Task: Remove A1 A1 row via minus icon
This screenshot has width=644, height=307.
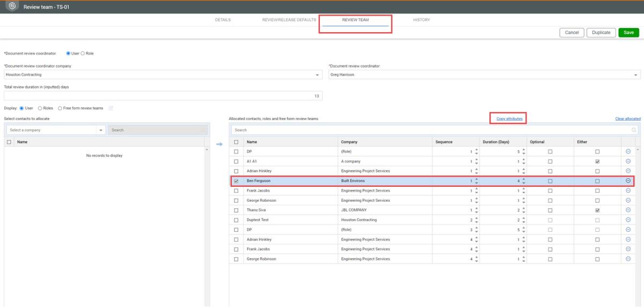Action: (628, 161)
